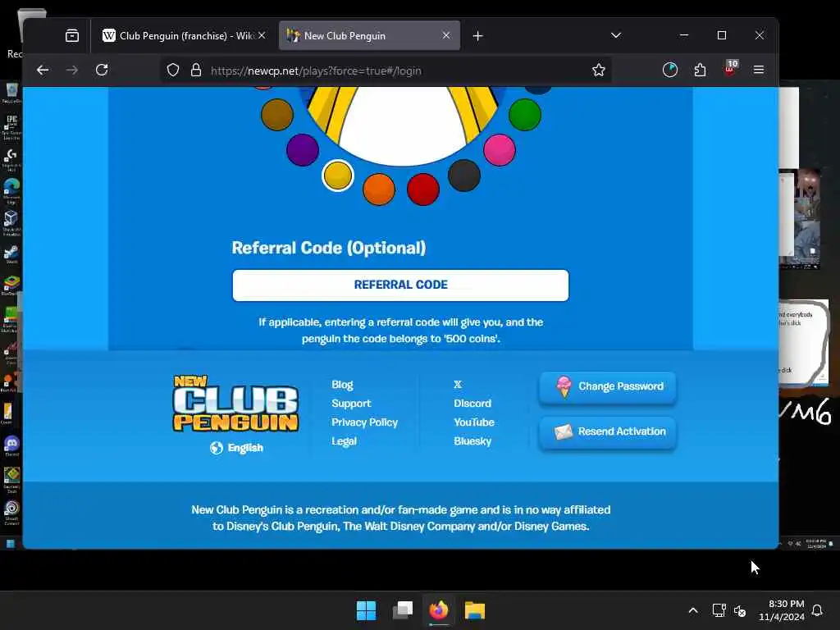
Task: Open the Firefox hamburger menu
Action: click(x=759, y=71)
